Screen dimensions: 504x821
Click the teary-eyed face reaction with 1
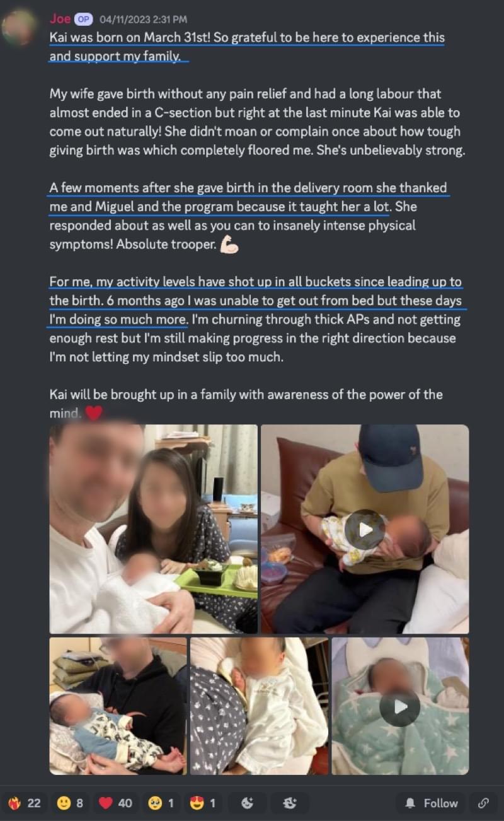[161, 803]
